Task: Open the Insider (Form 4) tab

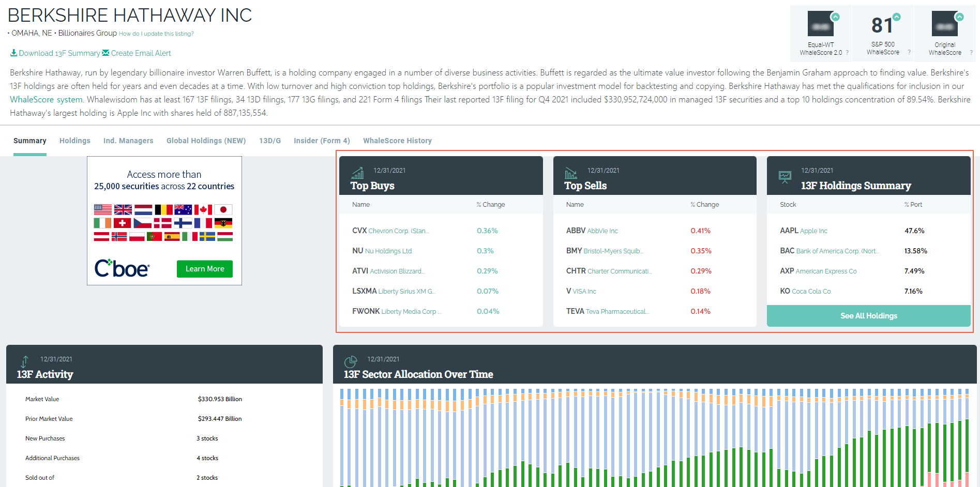Action: [x=322, y=141]
